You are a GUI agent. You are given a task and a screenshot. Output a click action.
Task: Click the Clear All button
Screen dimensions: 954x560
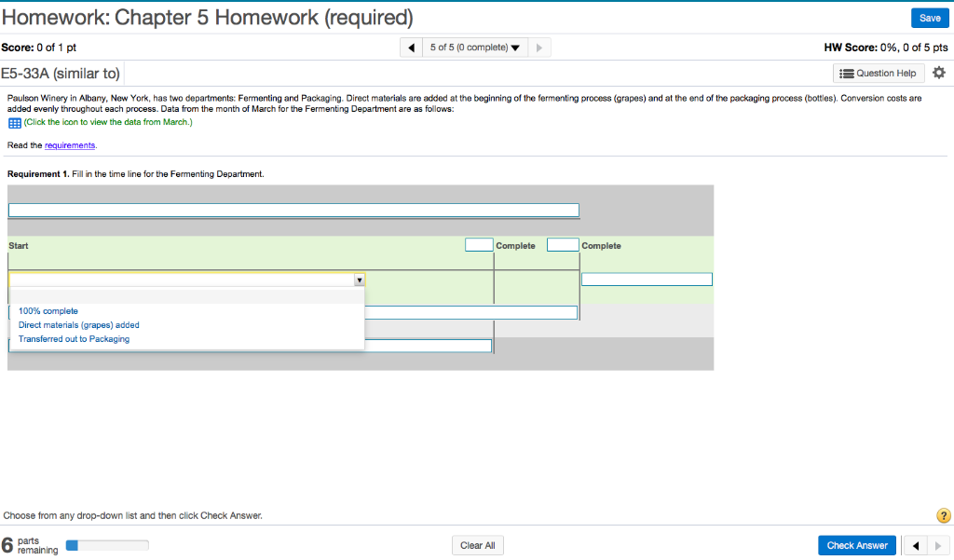[478, 545]
